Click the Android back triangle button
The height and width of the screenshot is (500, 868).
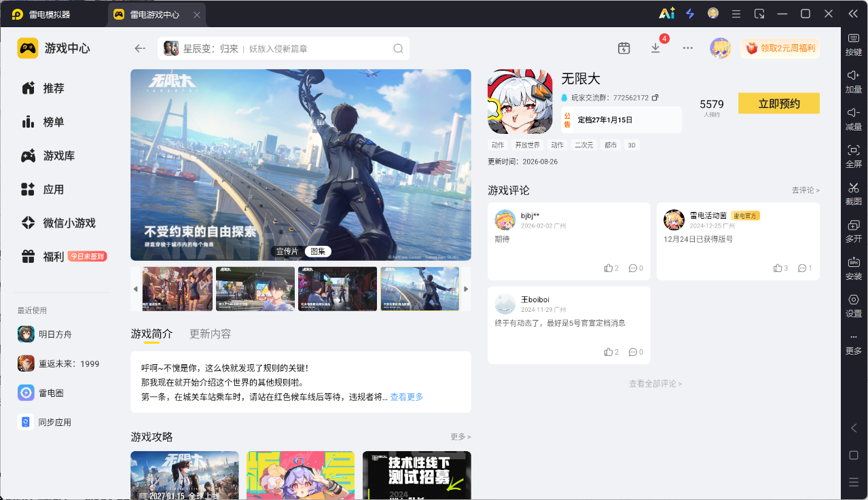point(854,428)
